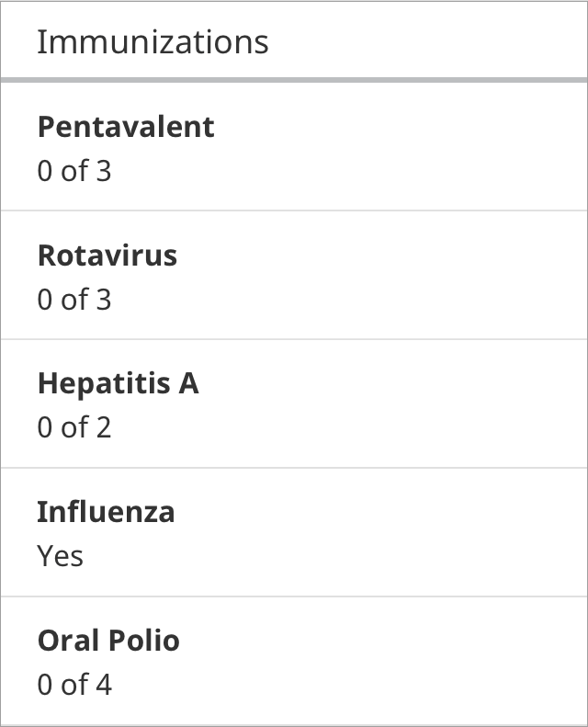Select the Pentavalent vaccine label
588x727 pixels.
coord(126,127)
